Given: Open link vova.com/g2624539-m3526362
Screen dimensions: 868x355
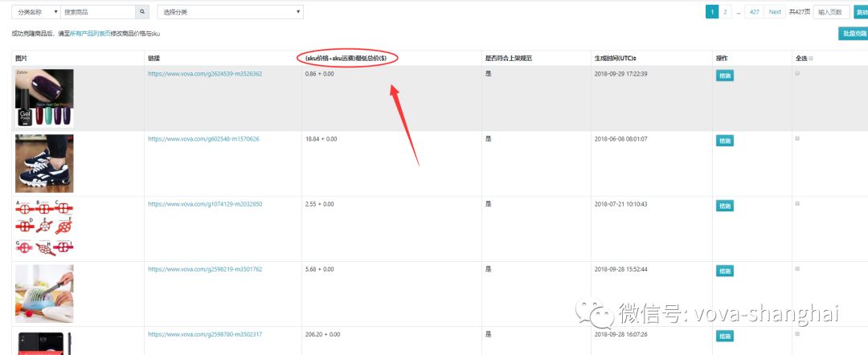Looking at the screenshot, I should pyautogui.click(x=205, y=74).
